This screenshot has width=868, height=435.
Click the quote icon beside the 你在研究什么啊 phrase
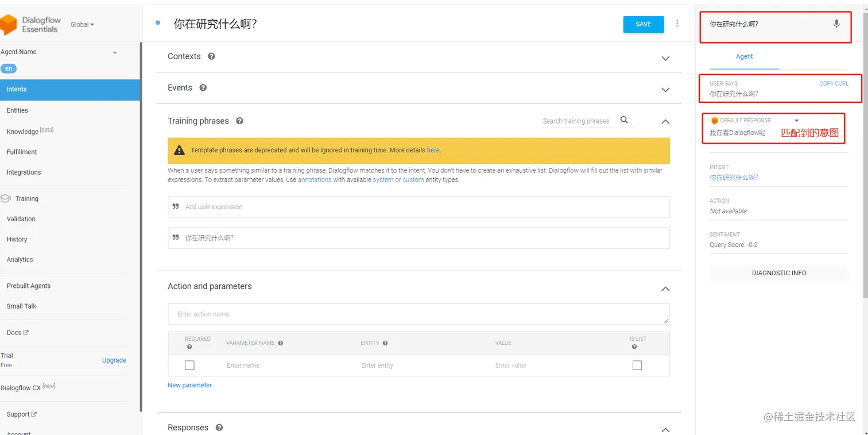[176, 237]
